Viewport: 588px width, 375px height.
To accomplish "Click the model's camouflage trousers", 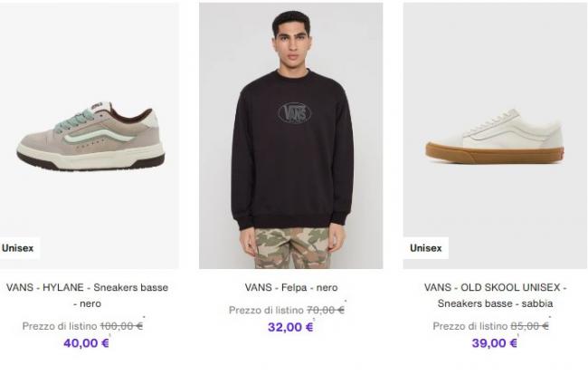I will coord(291,248).
